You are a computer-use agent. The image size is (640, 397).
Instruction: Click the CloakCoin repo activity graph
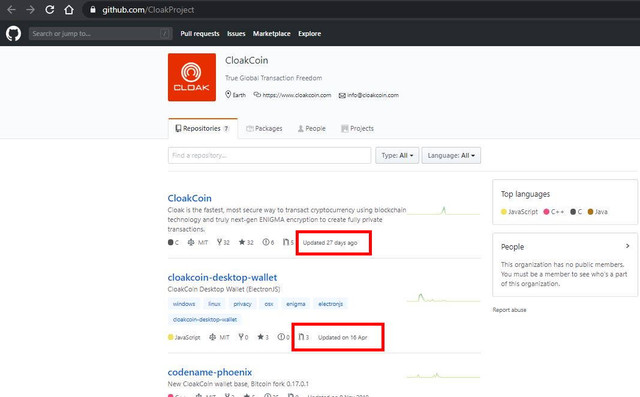(443, 211)
